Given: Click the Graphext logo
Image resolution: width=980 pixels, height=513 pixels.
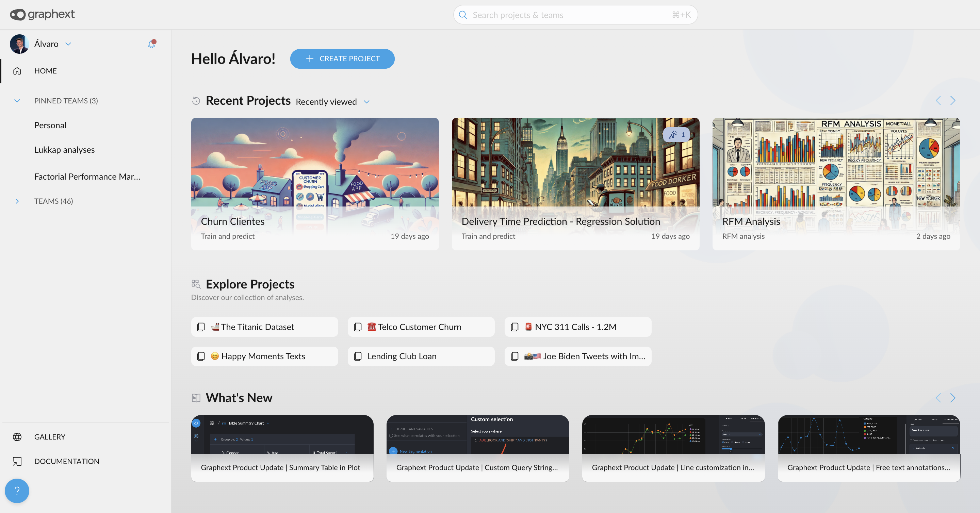Looking at the screenshot, I should [42, 14].
